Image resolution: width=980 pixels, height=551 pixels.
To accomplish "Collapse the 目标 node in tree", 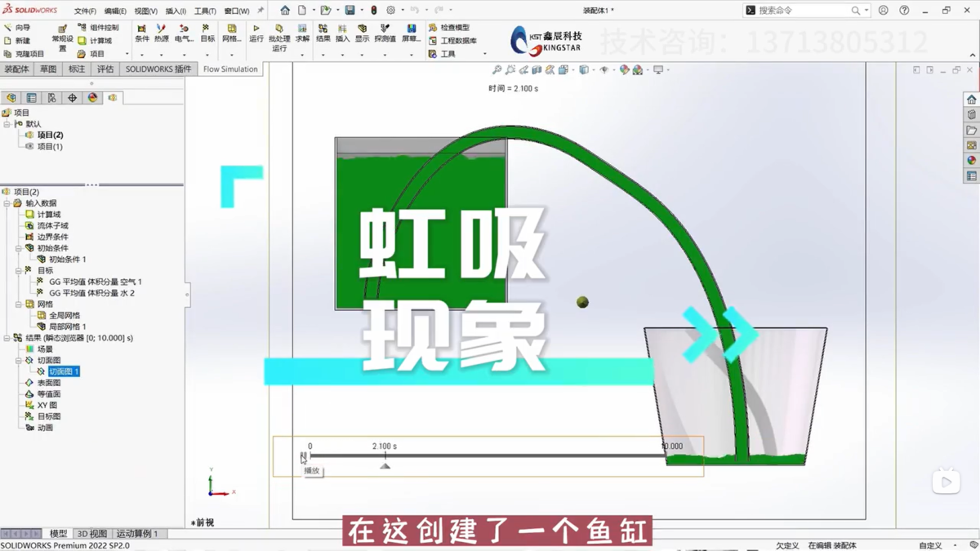I will tap(19, 270).
